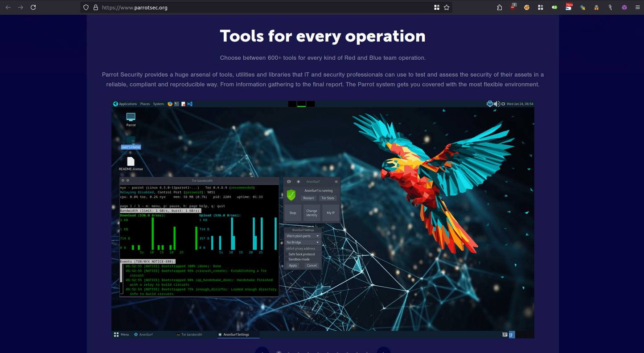Image resolution: width=644 pixels, height=353 pixels.
Task: Open the Menu button in bottom taskbar
Action: [122, 334]
